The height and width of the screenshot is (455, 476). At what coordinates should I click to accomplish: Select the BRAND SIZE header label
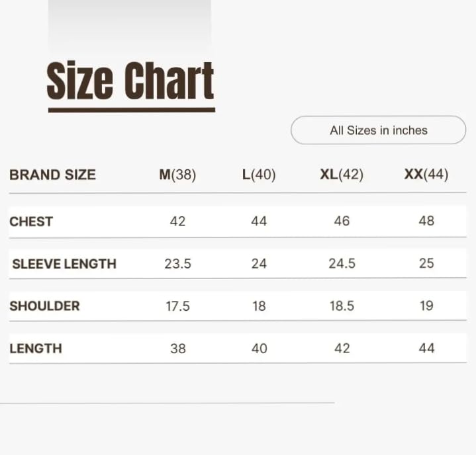click(52, 175)
